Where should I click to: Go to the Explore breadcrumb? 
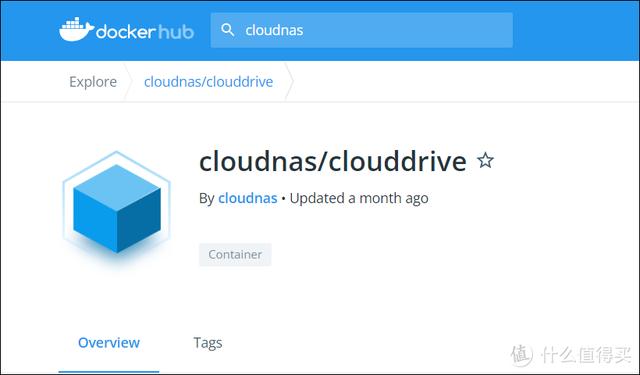point(93,82)
